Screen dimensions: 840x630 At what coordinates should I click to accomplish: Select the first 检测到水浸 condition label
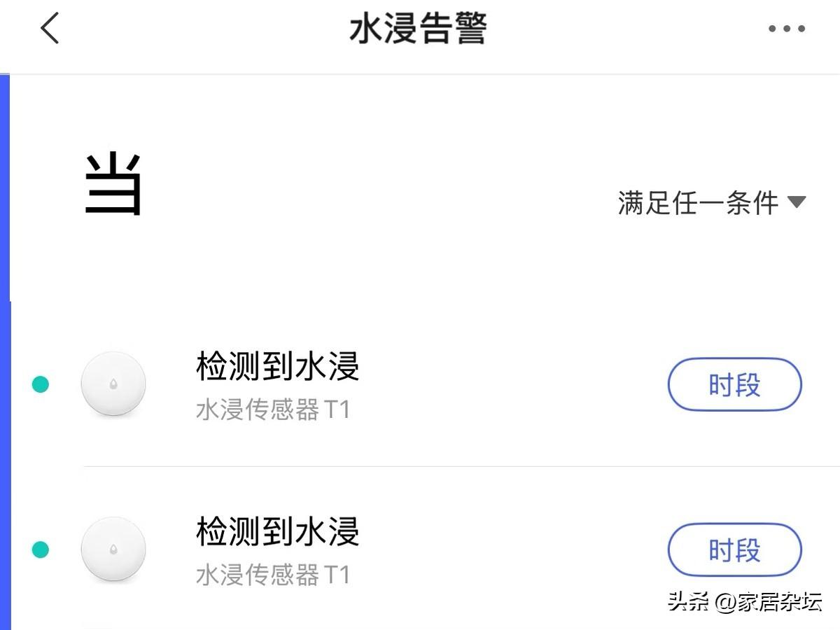coord(277,367)
